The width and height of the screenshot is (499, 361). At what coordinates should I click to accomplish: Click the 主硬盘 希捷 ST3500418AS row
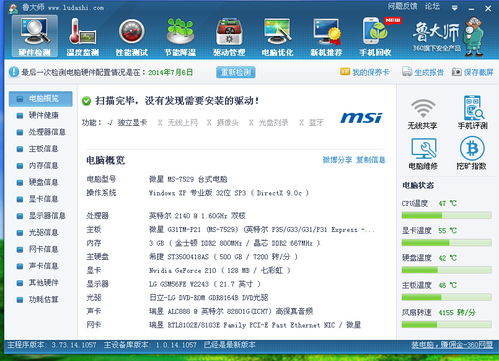tap(192, 257)
